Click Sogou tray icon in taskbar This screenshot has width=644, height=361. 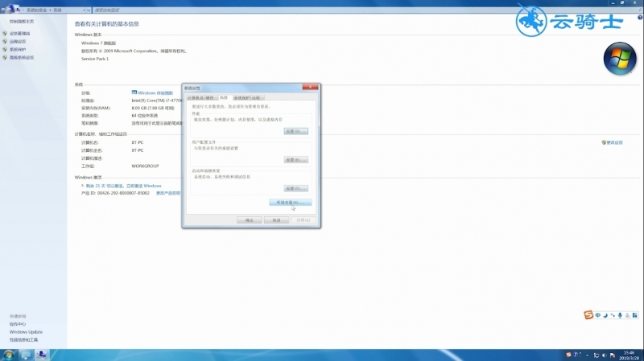pos(568,355)
